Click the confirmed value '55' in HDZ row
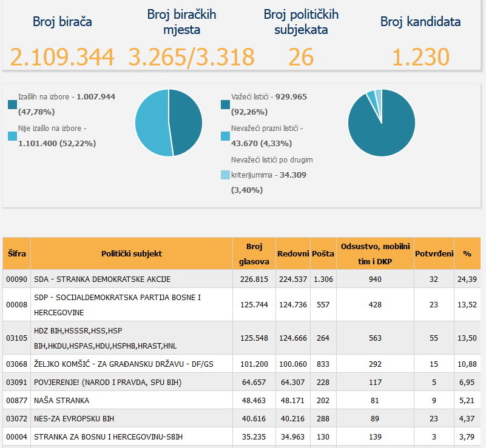Image resolution: width=486 pixels, height=448 pixels. [434, 338]
